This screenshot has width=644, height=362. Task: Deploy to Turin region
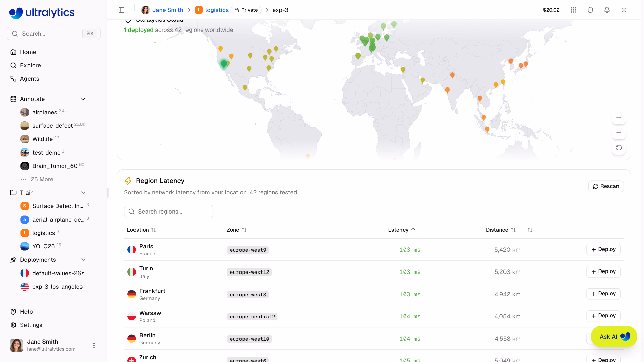603,271
